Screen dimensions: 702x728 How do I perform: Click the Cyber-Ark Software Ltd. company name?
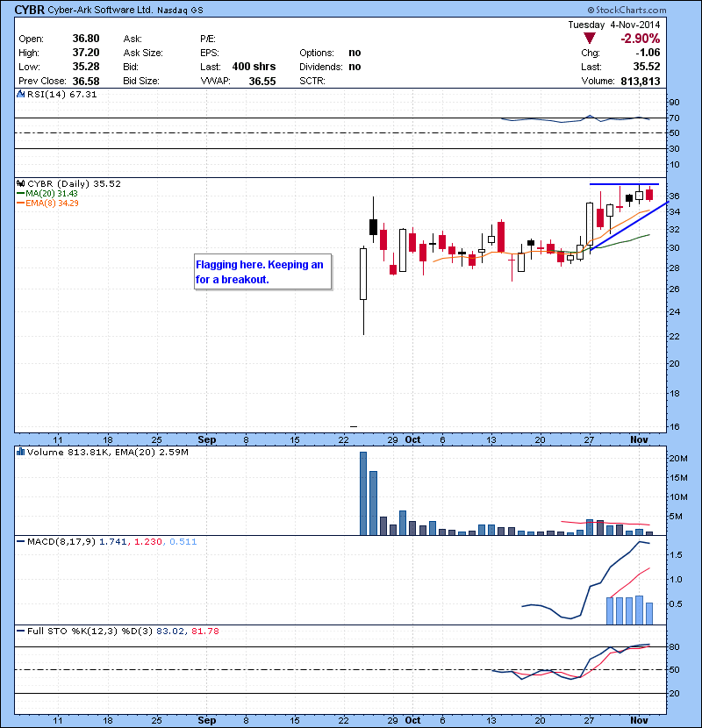point(100,10)
